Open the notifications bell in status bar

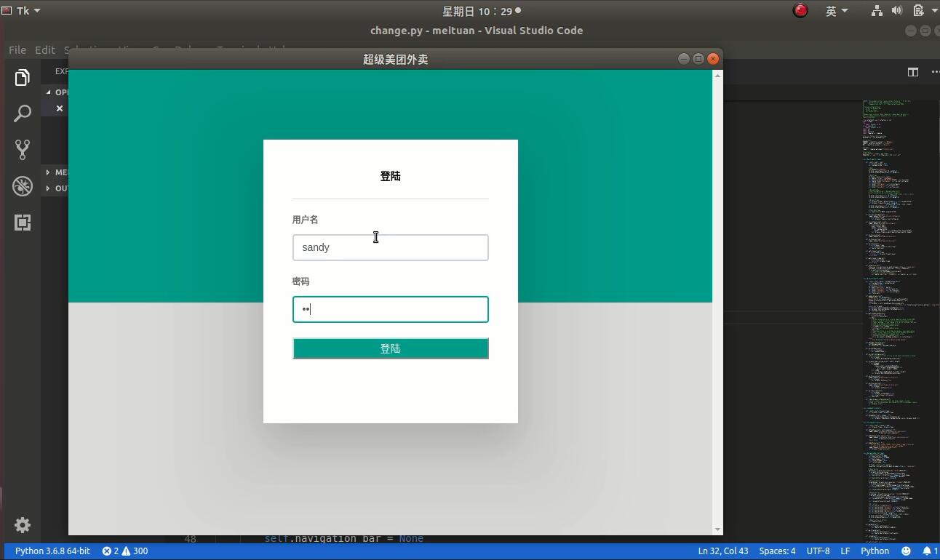pos(930,551)
